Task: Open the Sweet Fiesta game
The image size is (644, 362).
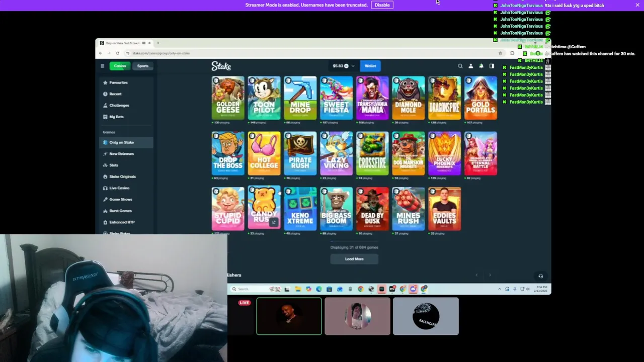Action: coord(337,98)
